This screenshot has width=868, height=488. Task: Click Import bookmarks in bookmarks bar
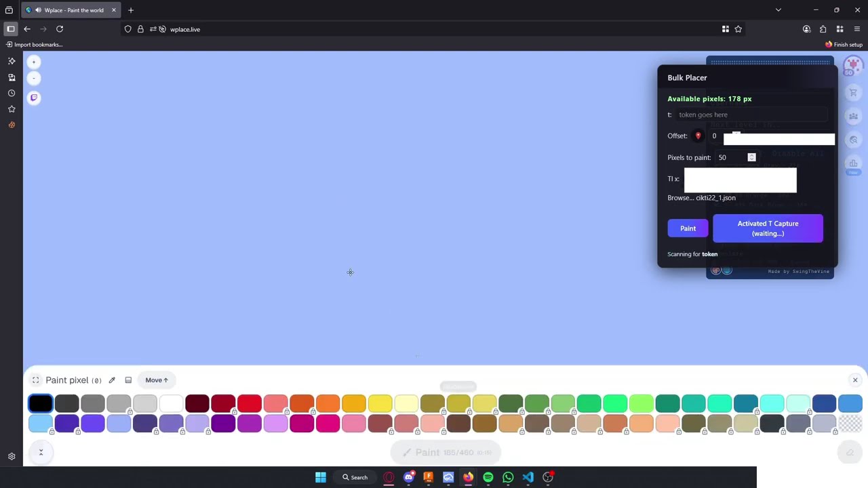[35, 45]
